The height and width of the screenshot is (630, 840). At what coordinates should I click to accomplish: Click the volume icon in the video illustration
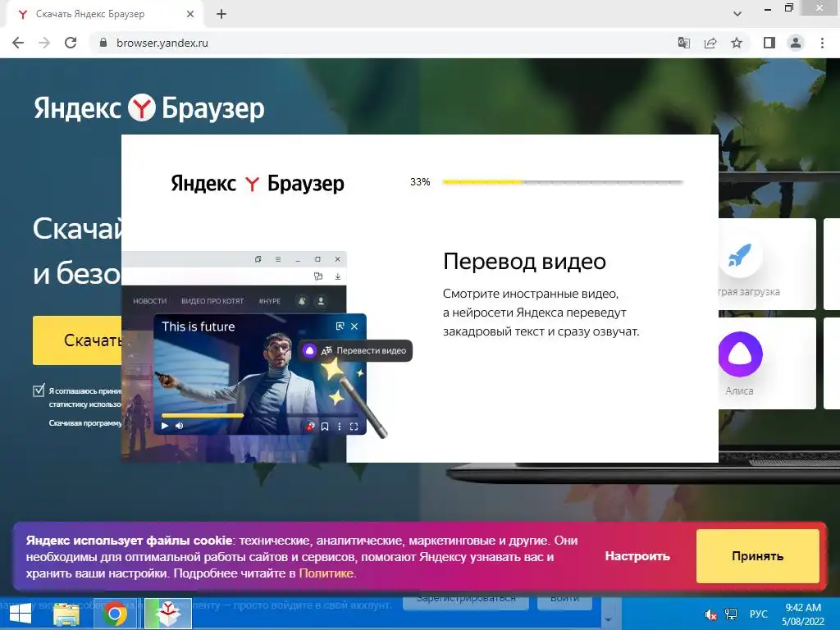[x=180, y=426]
